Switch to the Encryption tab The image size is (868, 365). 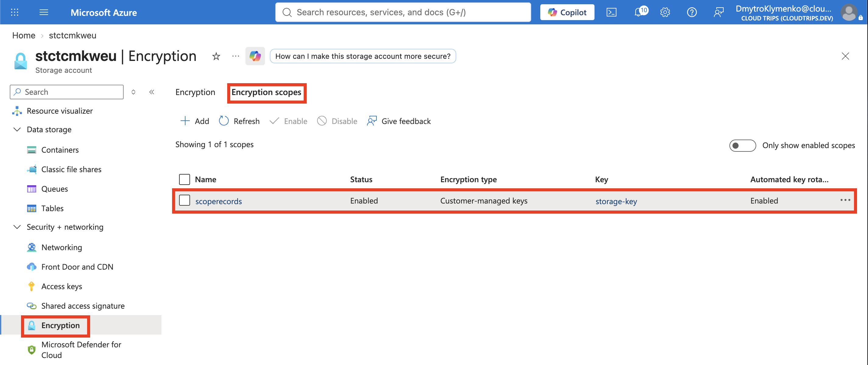(195, 92)
